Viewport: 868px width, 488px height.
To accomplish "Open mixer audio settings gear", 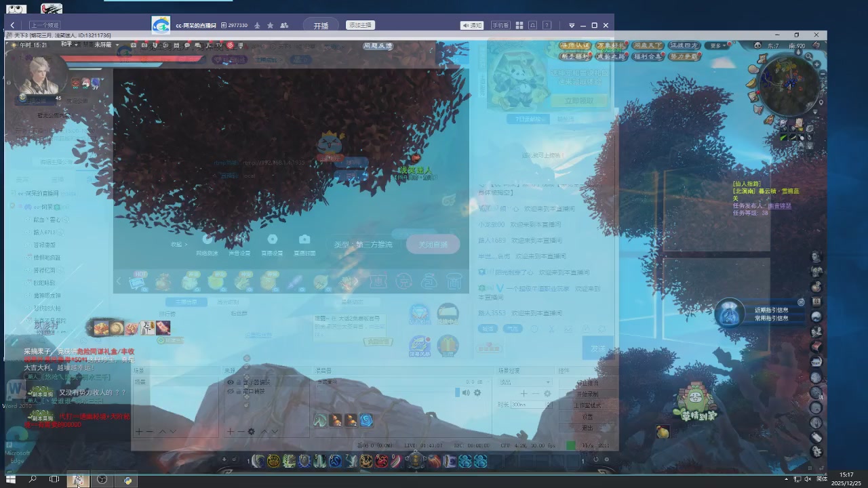I will click(477, 392).
